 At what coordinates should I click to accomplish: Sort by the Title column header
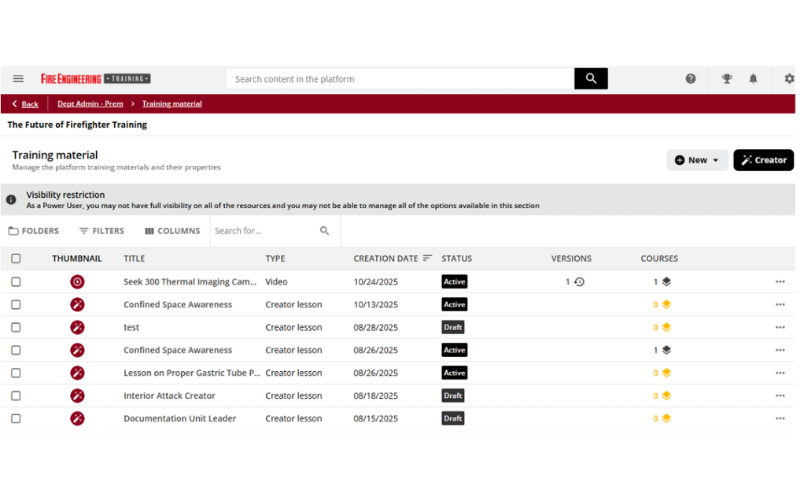click(134, 258)
